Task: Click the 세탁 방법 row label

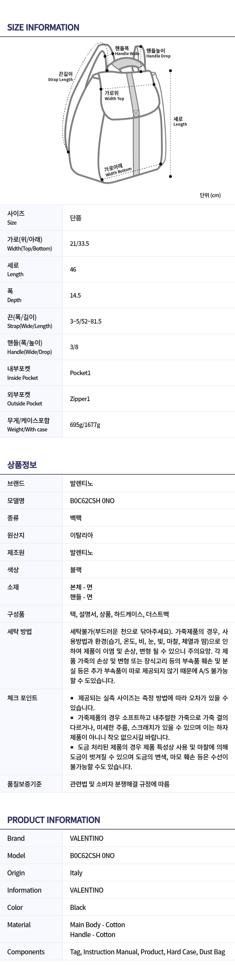Action: point(19,631)
